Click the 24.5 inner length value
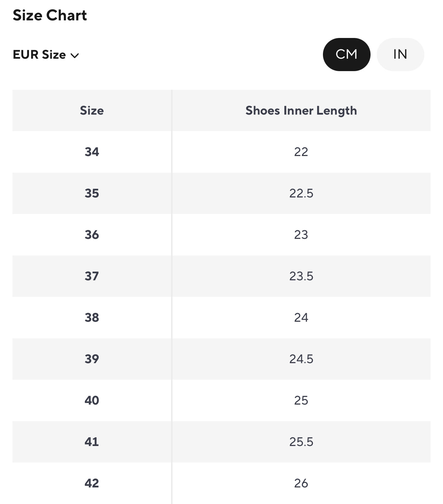 301,359
